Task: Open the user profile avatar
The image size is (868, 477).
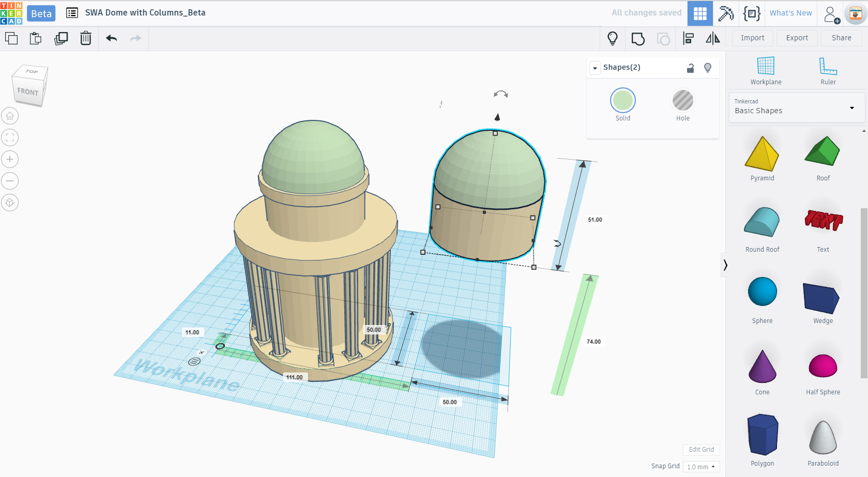Action: coord(856,14)
